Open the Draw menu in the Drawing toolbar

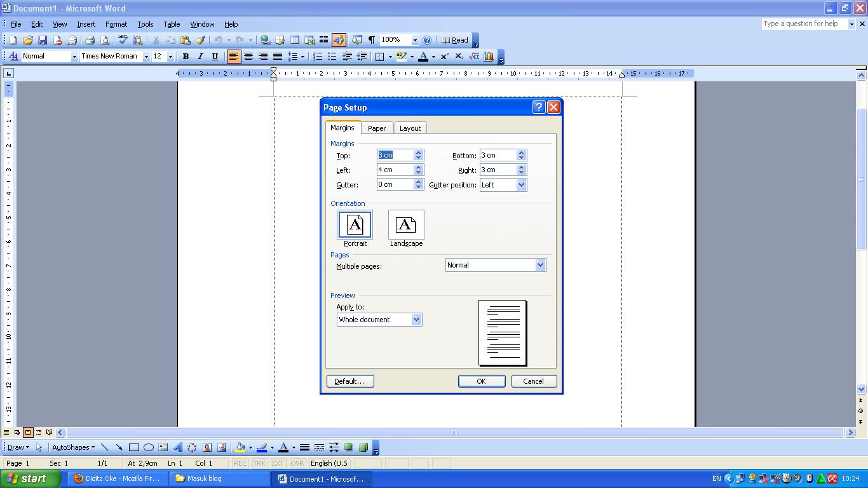(x=18, y=447)
